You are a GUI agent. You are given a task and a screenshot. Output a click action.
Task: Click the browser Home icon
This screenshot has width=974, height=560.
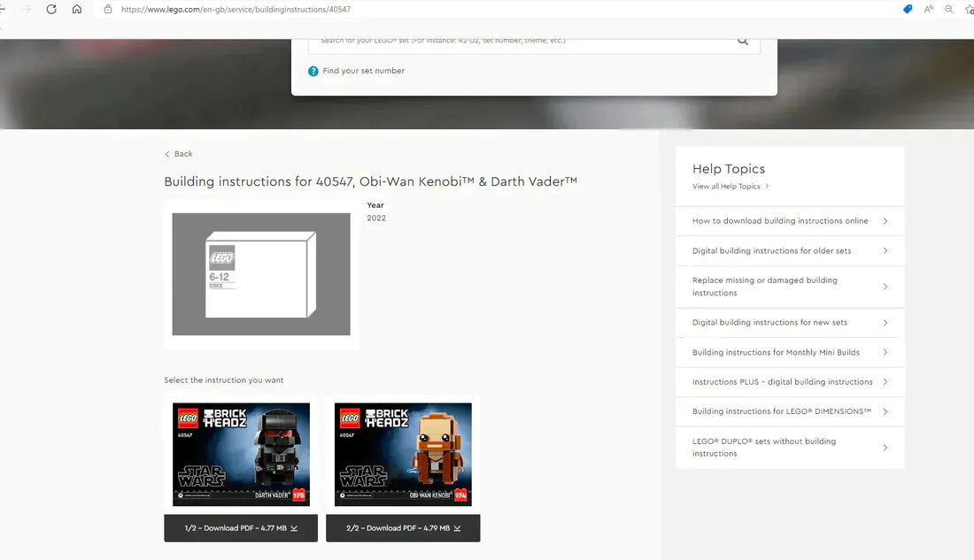(77, 9)
